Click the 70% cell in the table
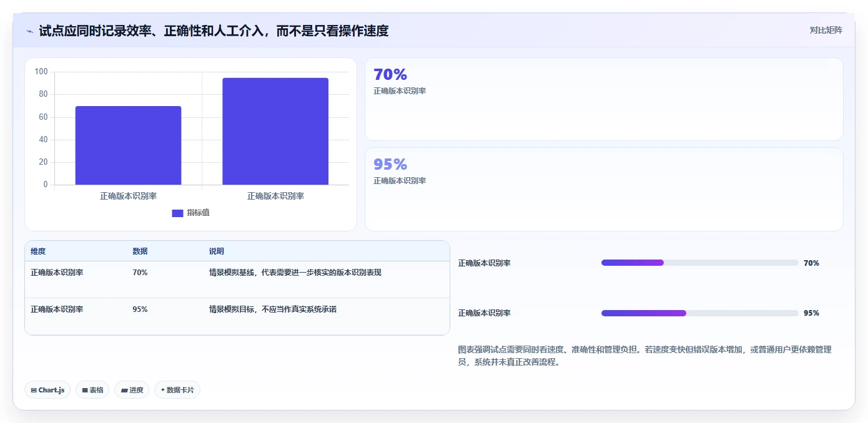This screenshot has height=423, width=868. pyautogui.click(x=140, y=273)
